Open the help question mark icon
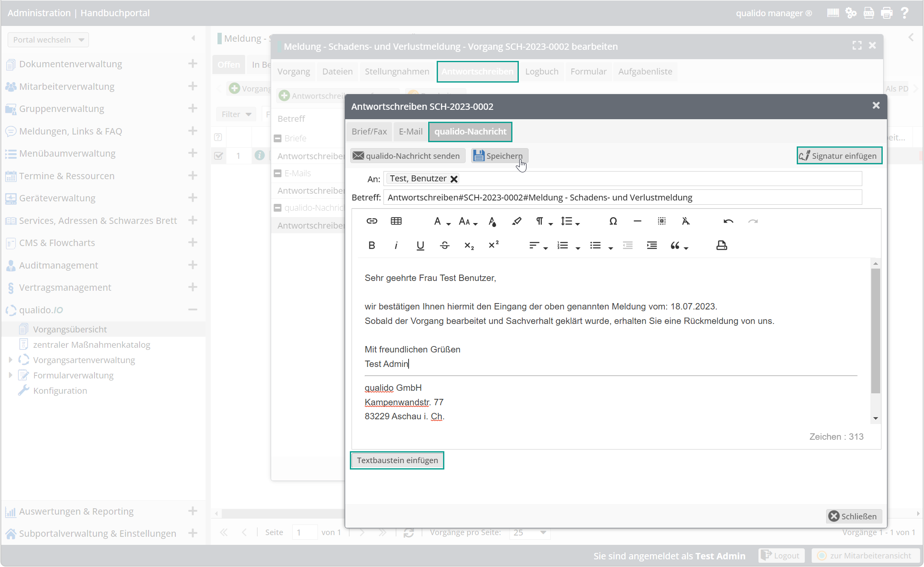The width and height of the screenshot is (924, 567). 904,13
